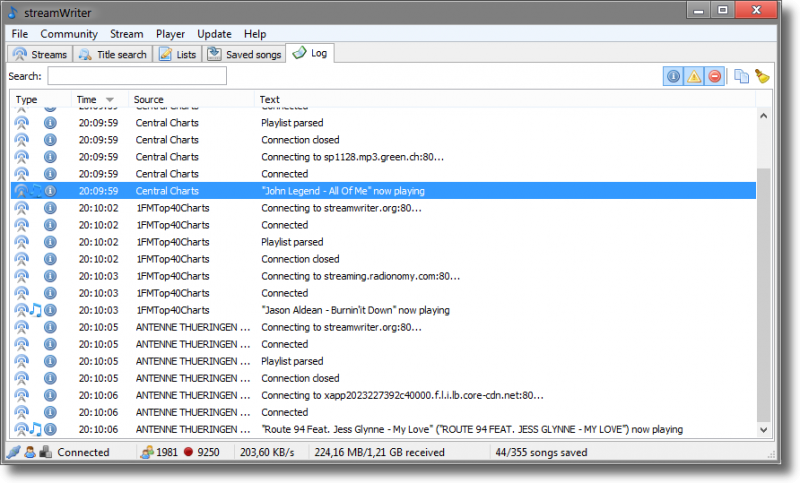Click the selected row's Central Charts source

tap(167, 191)
